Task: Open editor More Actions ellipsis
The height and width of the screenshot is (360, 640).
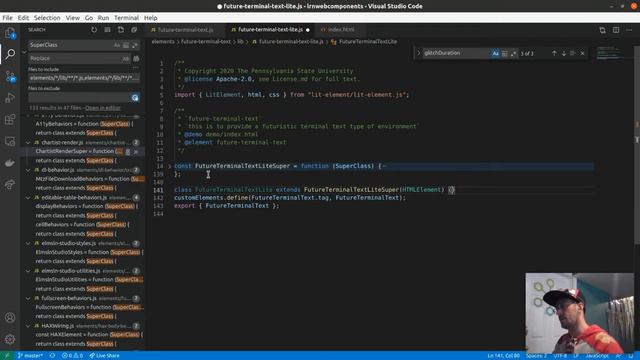Action: coord(629,30)
